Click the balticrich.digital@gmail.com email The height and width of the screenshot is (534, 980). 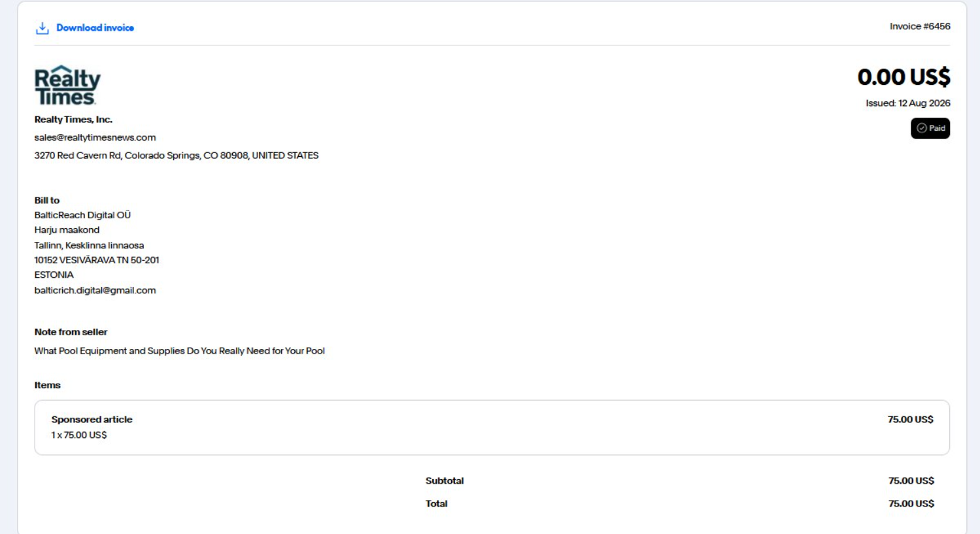[x=95, y=290]
